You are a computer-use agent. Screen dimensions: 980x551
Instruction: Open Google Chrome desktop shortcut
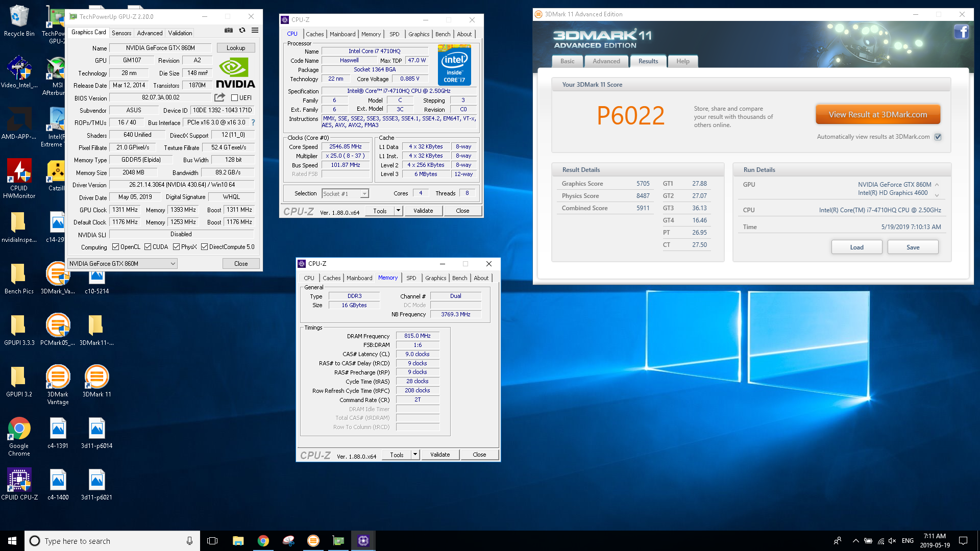click(x=19, y=436)
